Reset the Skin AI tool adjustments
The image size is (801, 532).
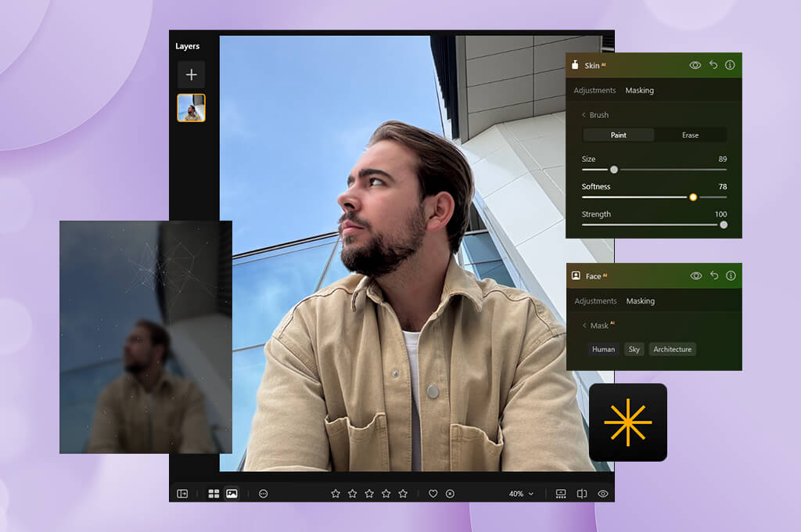pos(713,64)
